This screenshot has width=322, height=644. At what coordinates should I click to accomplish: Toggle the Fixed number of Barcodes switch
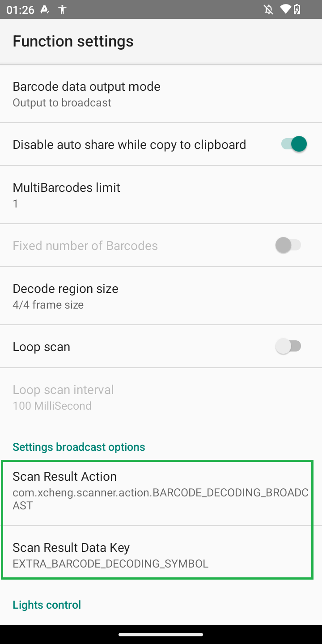(288, 245)
